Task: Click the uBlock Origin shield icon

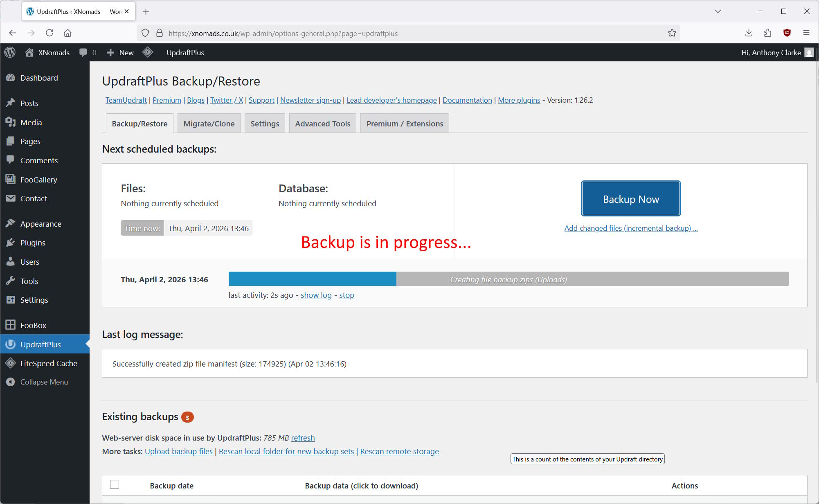Action: 787,33
